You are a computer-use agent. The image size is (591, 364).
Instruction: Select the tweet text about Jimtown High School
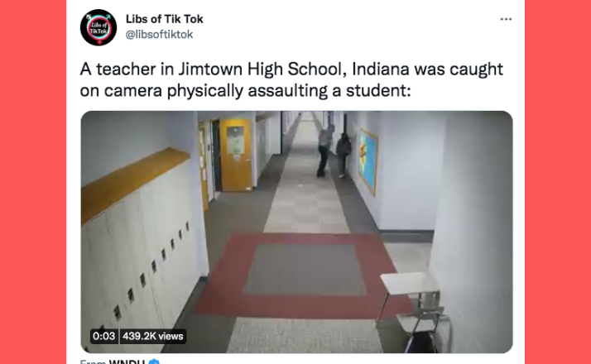(291, 79)
